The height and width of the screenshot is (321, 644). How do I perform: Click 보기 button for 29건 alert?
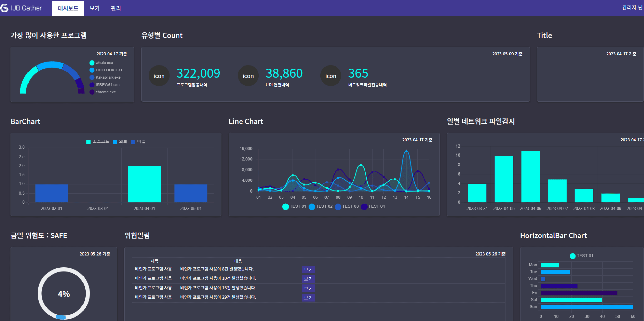tap(308, 298)
